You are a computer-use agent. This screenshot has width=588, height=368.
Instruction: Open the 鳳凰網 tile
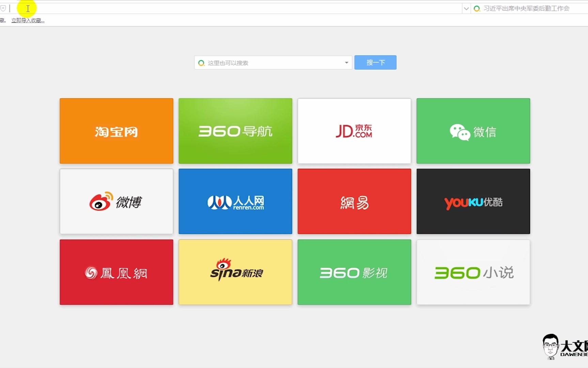[x=117, y=272]
